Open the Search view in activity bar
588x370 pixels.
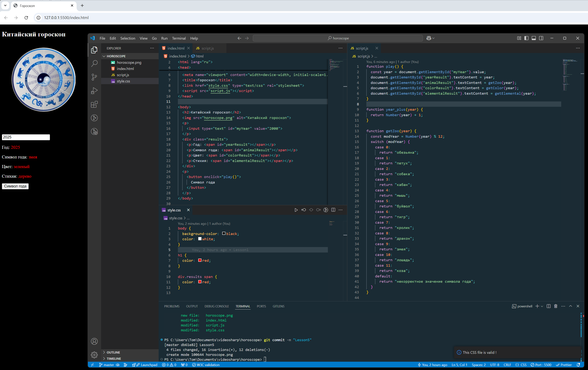94,63
